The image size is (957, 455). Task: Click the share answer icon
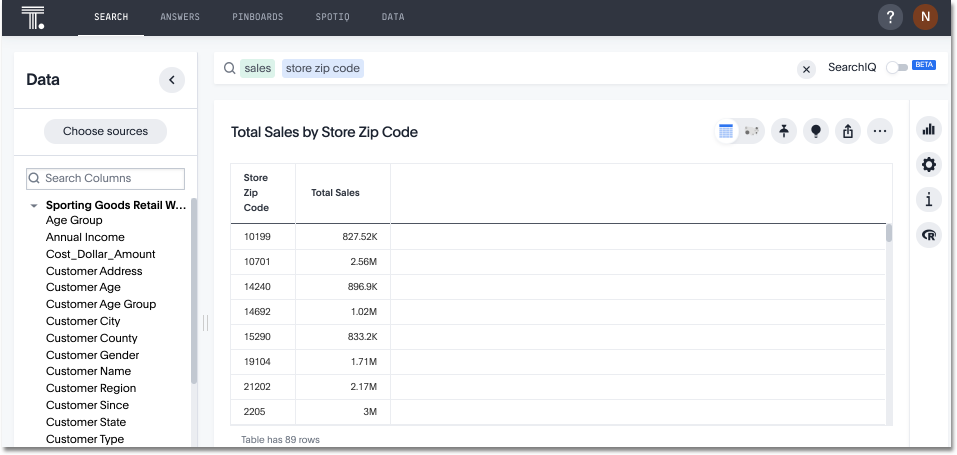(x=848, y=131)
